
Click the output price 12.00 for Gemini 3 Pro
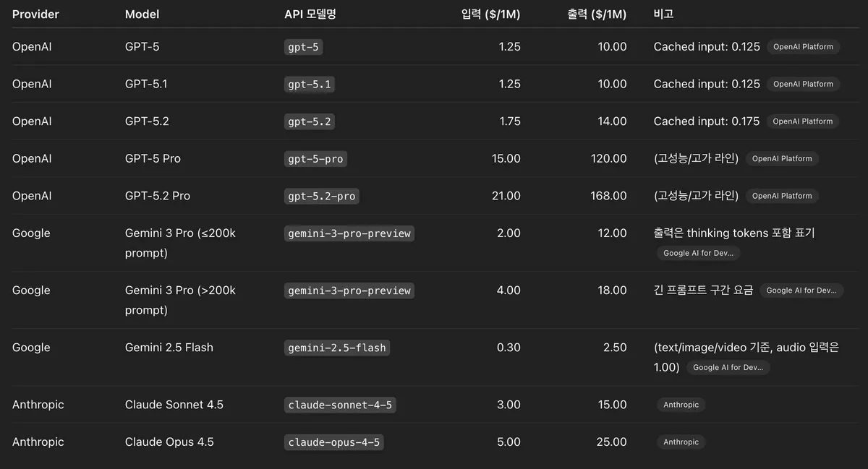tap(612, 233)
